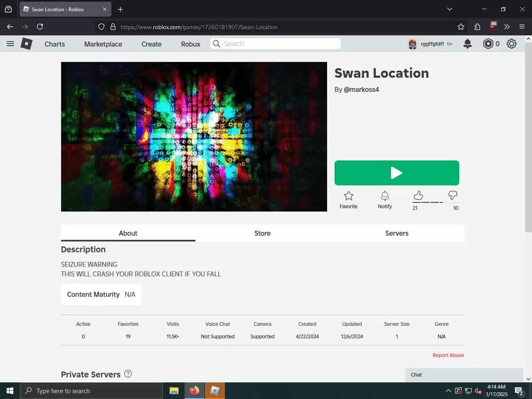Open Create in the navigation bar
This screenshot has width=532, height=399.
point(151,44)
